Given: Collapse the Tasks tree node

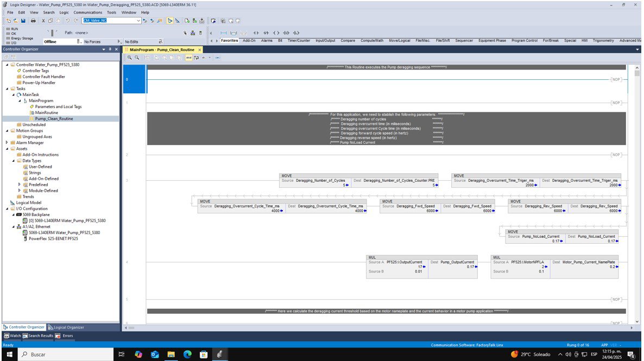Looking at the screenshot, I should 7,88.
